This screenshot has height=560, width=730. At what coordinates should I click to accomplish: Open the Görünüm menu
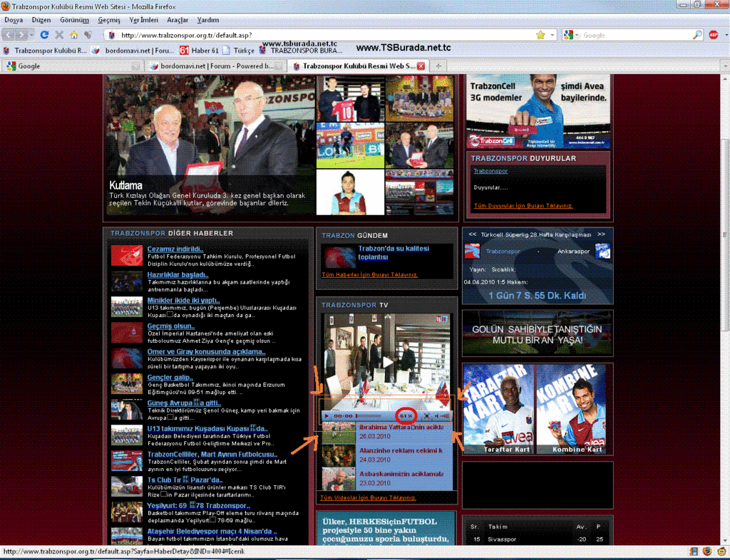point(74,20)
